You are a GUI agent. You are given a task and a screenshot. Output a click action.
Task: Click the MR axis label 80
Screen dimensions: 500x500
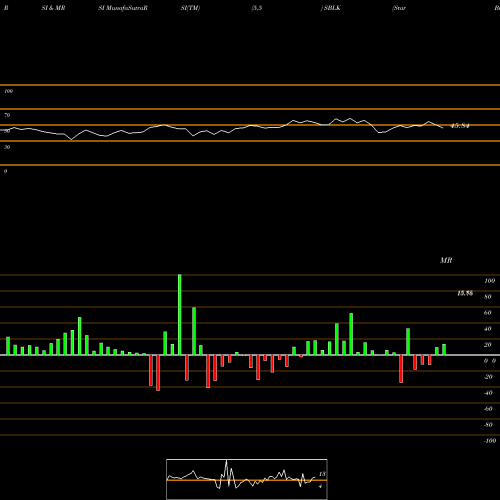tap(488, 297)
